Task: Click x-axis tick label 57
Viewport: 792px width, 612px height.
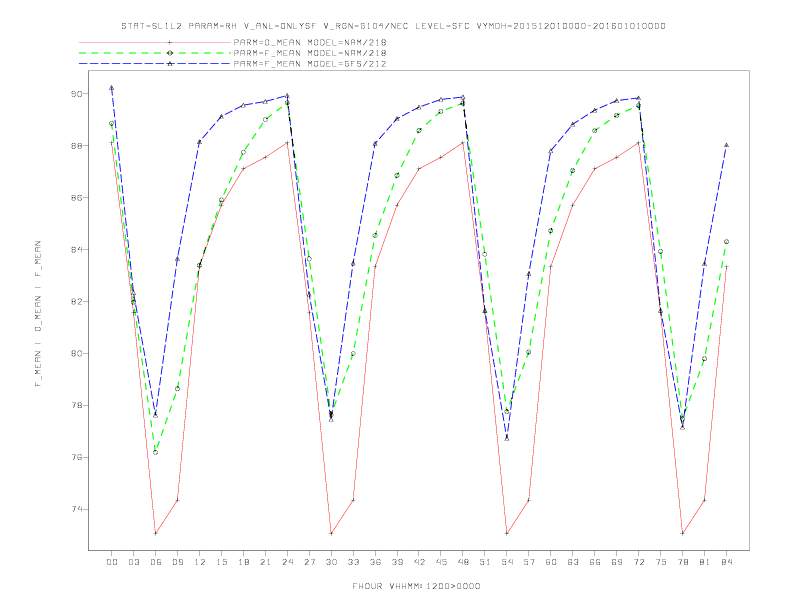Action: point(529,562)
